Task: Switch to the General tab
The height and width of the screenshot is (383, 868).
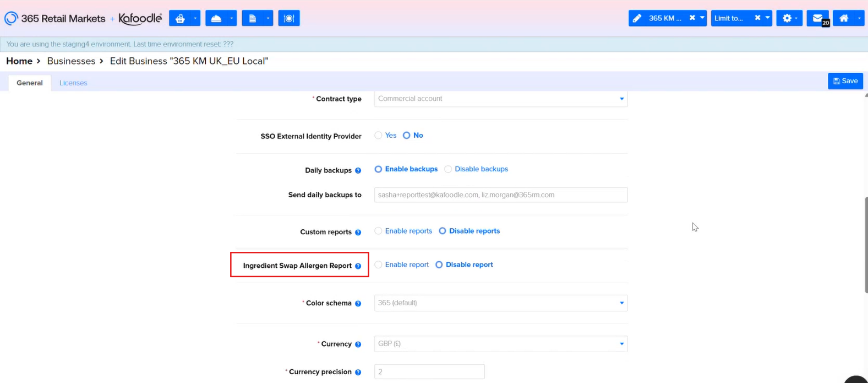Action: point(30,83)
